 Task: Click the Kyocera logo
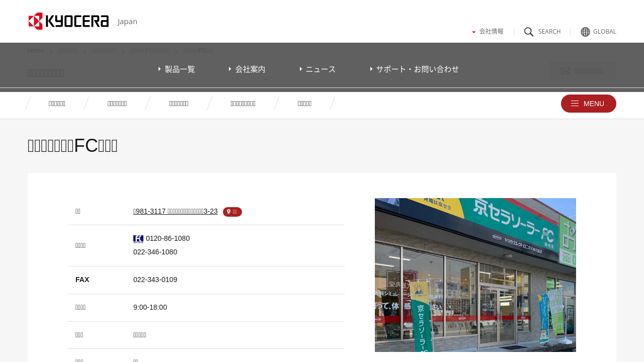point(68,21)
